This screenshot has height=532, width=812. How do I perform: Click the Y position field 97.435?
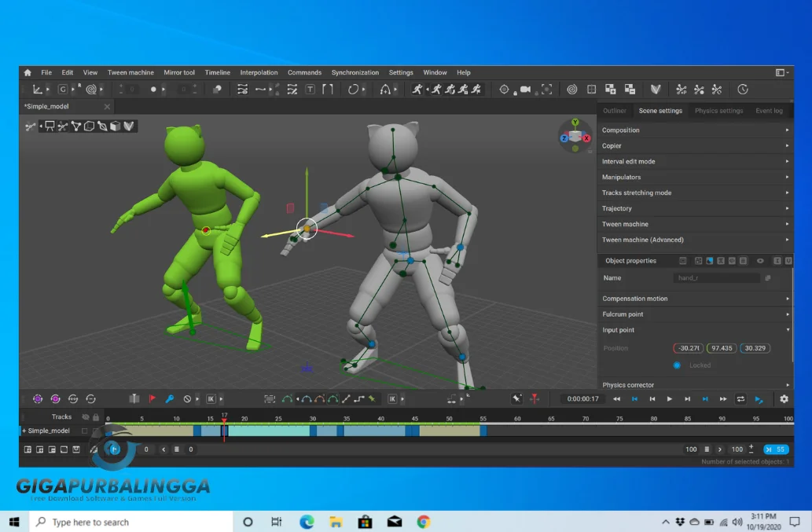coord(722,348)
